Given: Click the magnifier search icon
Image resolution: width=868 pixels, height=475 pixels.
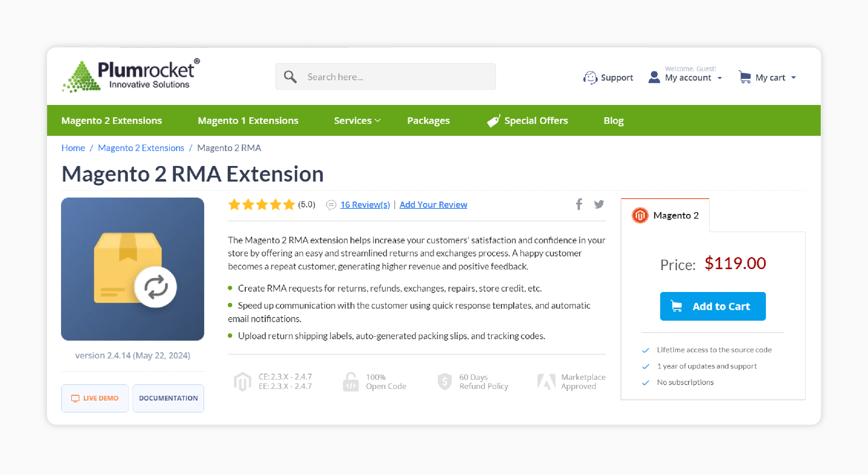Looking at the screenshot, I should (290, 77).
